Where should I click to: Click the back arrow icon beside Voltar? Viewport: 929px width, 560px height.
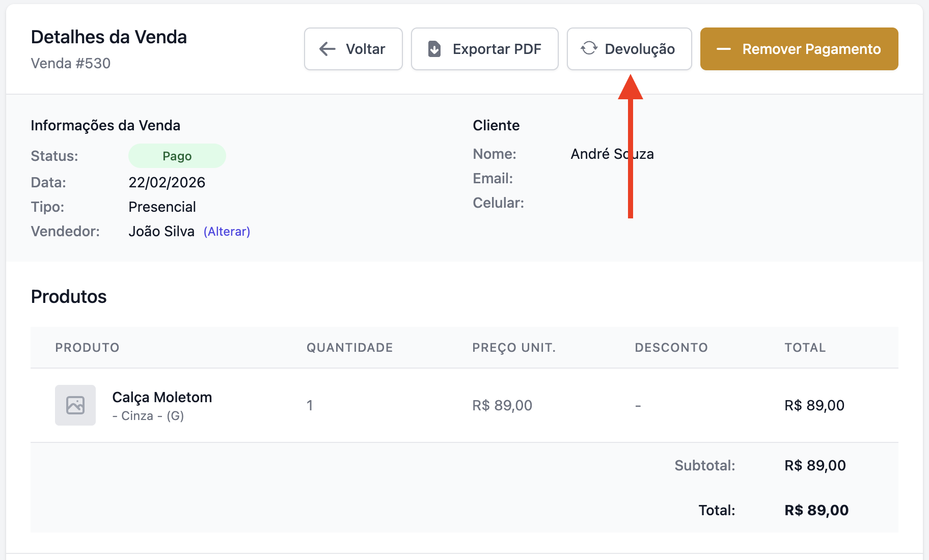click(x=327, y=49)
